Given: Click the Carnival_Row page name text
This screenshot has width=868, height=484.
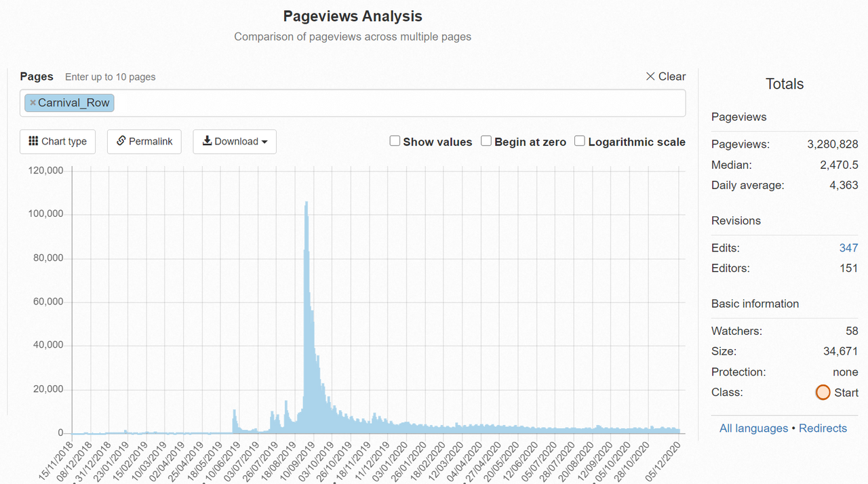Looking at the screenshot, I should tap(74, 103).
